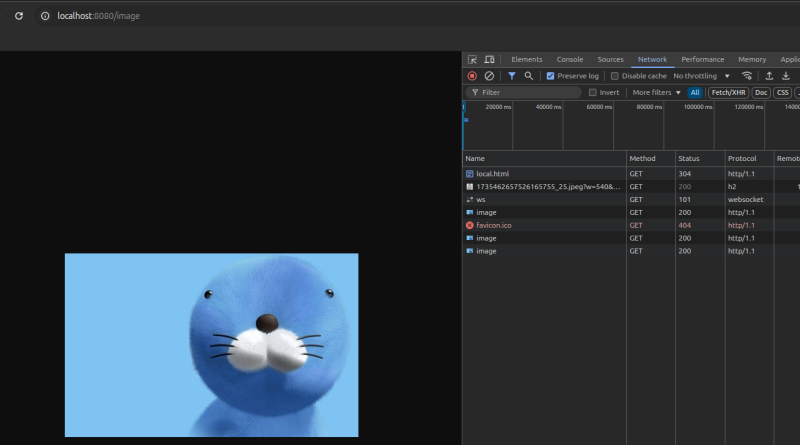Uncheck the Preserve log checkbox
This screenshot has height=445, width=800.
coord(551,76)
